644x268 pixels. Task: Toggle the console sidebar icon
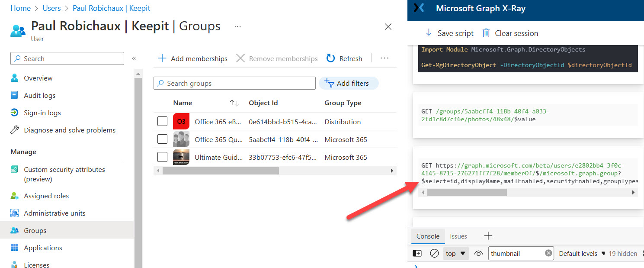tap(417, 254)
